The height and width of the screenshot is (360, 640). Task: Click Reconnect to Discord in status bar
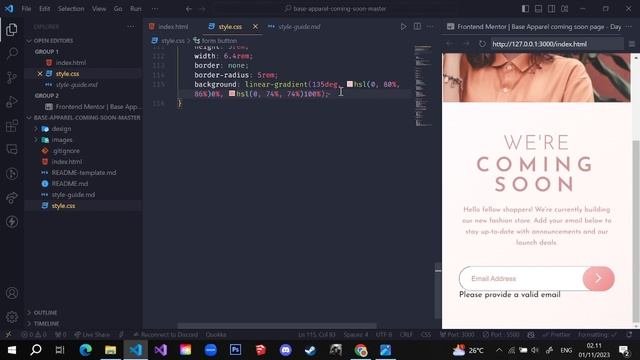click(x=165, y=335)
